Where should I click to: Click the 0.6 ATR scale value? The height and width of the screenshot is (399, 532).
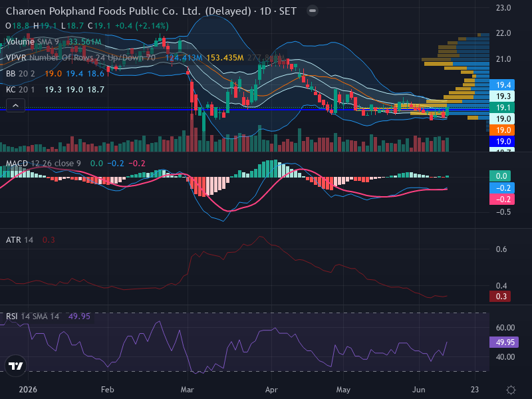coord(501,249)
